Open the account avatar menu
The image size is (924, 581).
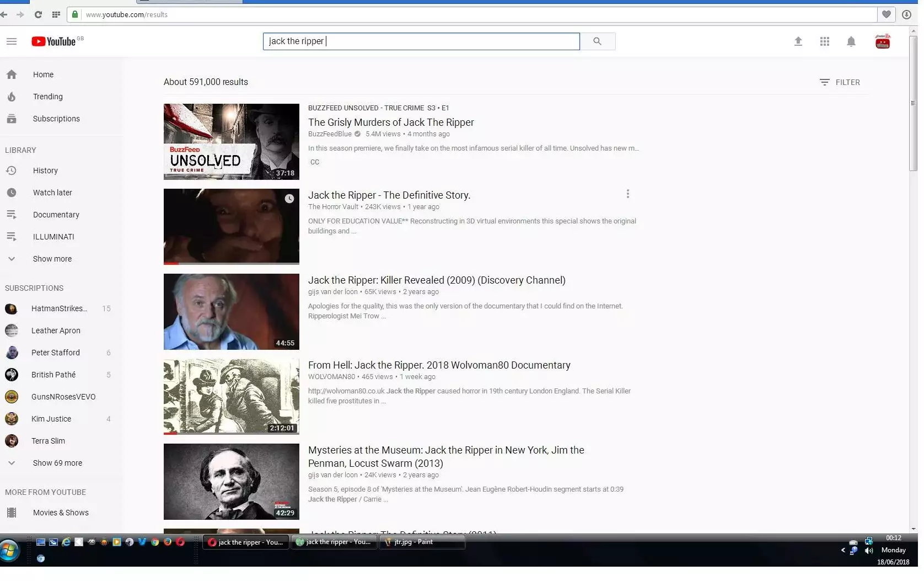click(x=883, y=41)
